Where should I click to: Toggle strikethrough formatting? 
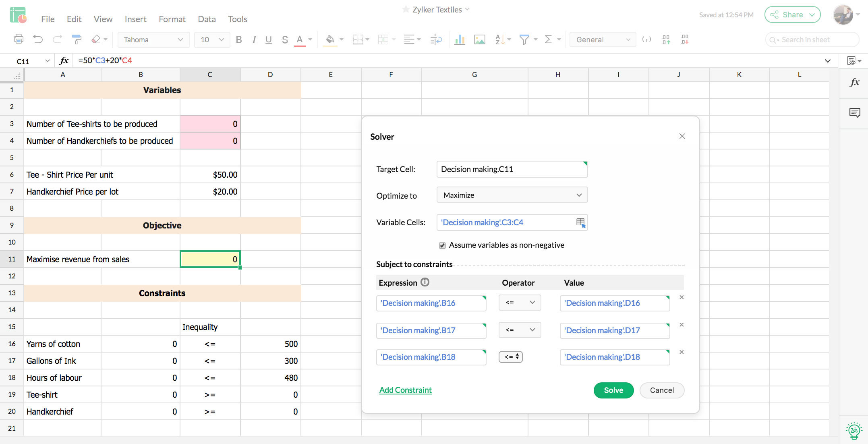tap(285, 39)
